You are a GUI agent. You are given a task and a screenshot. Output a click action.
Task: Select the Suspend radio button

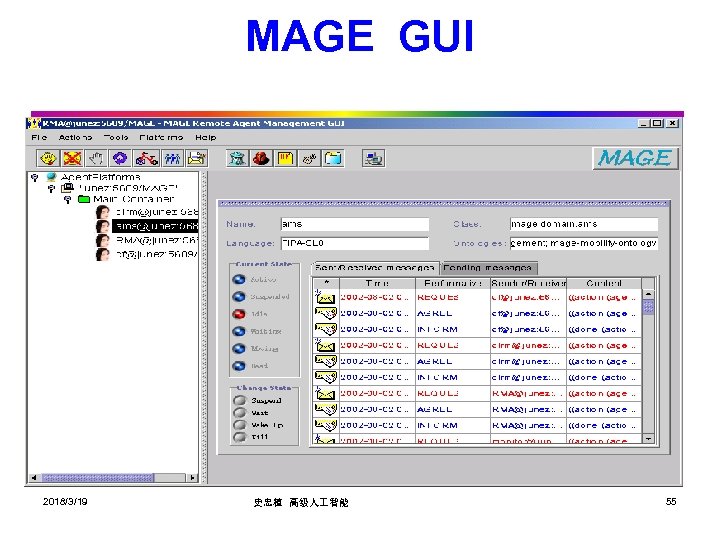tap(240, 400)
